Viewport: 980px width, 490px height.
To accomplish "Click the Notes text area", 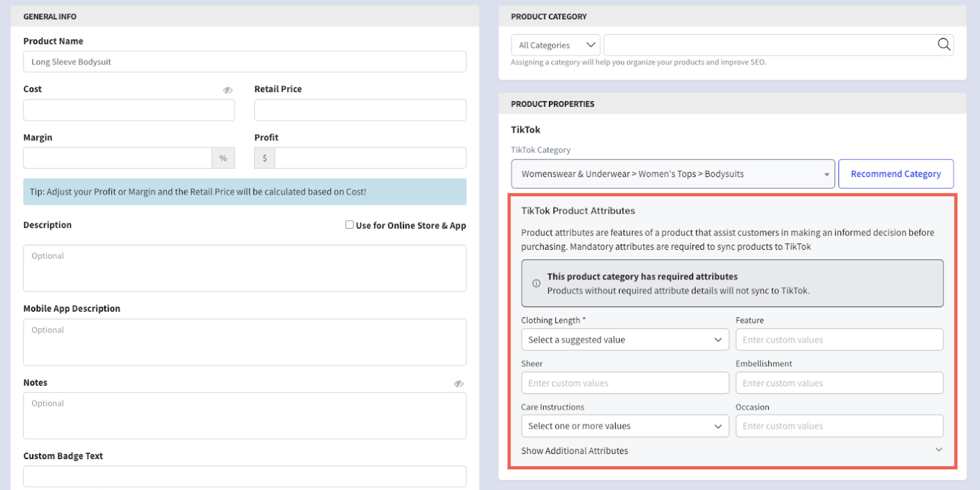I will 245,415.
